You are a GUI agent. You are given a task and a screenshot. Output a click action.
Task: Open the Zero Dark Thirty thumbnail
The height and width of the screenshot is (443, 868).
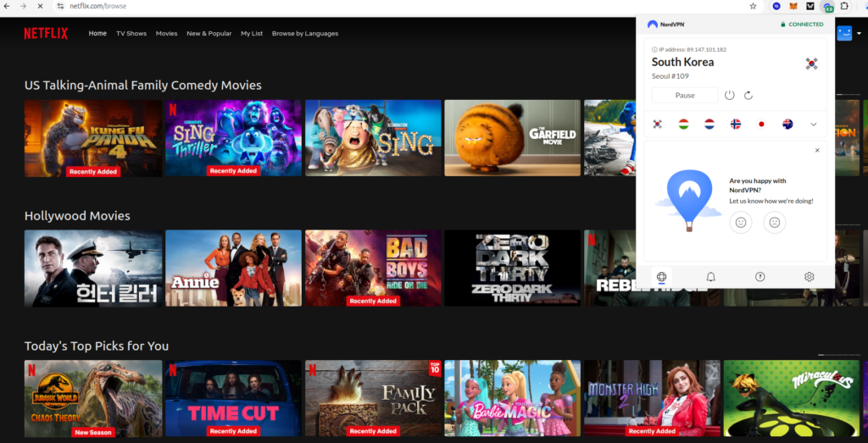(x=513, y=269)
